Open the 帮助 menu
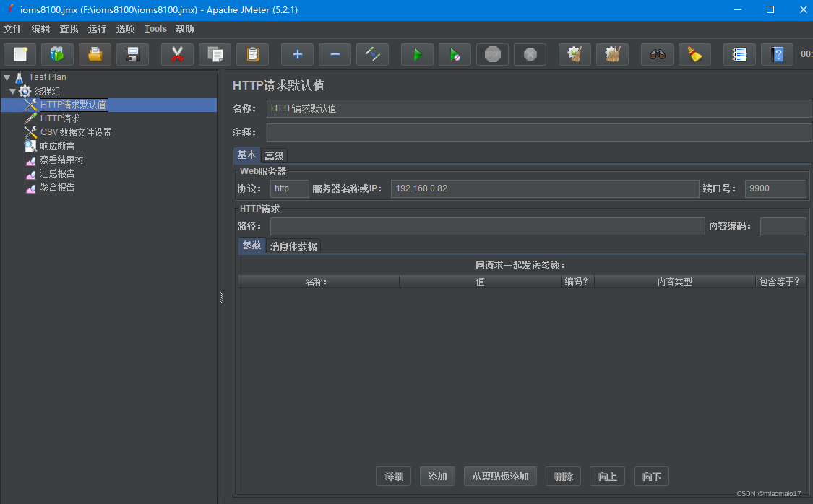The image size is (813, 504). [x=184, y=29]
